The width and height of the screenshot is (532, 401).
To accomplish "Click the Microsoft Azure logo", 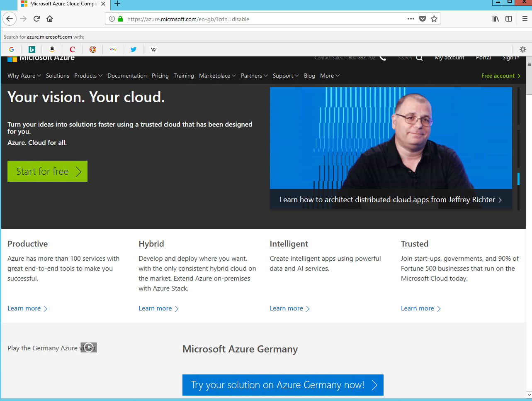I will [x=41, y=59].
